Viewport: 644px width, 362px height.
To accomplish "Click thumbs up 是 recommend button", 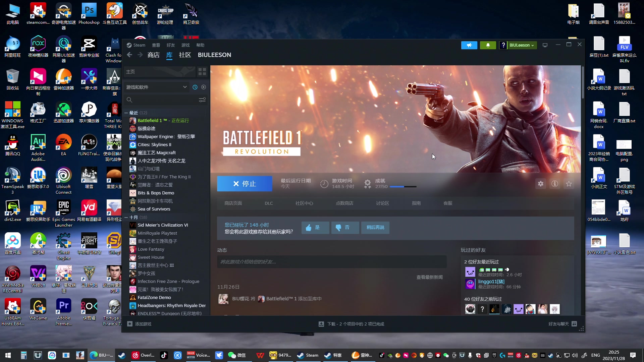I will 315,228.
